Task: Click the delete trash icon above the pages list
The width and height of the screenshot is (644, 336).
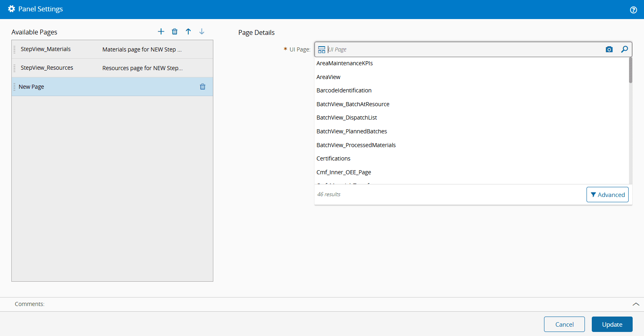Action: pyautogui.click(x=174, y=32)
